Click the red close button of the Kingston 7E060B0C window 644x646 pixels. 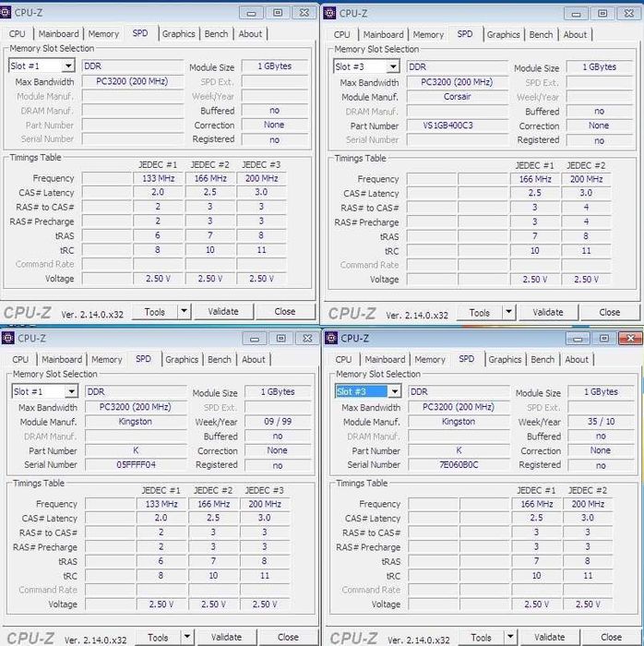[630, 339]
